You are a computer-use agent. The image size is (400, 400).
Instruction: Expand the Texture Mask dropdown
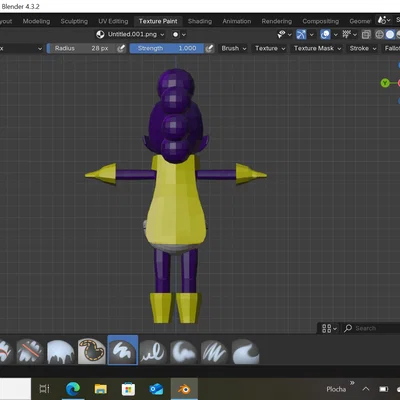(x=317, y=49)
